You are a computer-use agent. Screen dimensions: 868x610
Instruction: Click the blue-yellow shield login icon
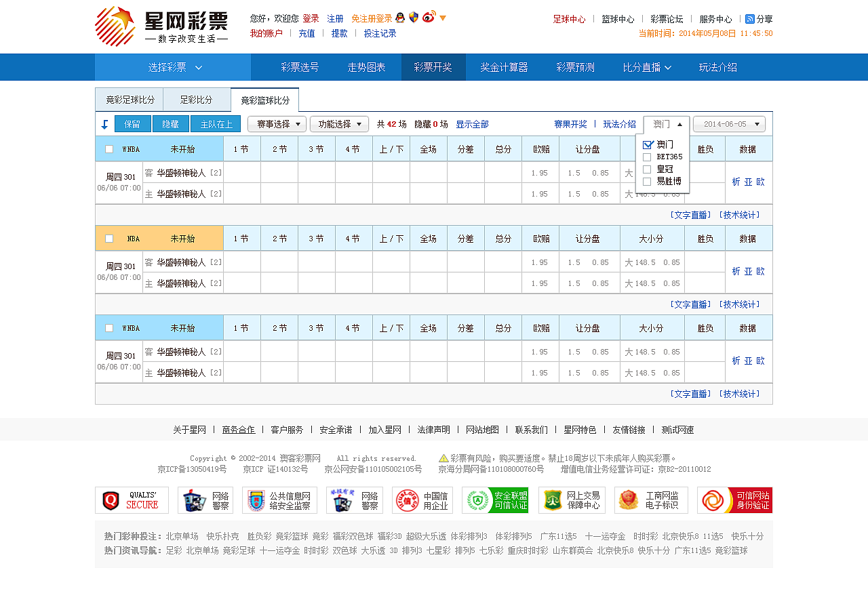pos(414,18)
